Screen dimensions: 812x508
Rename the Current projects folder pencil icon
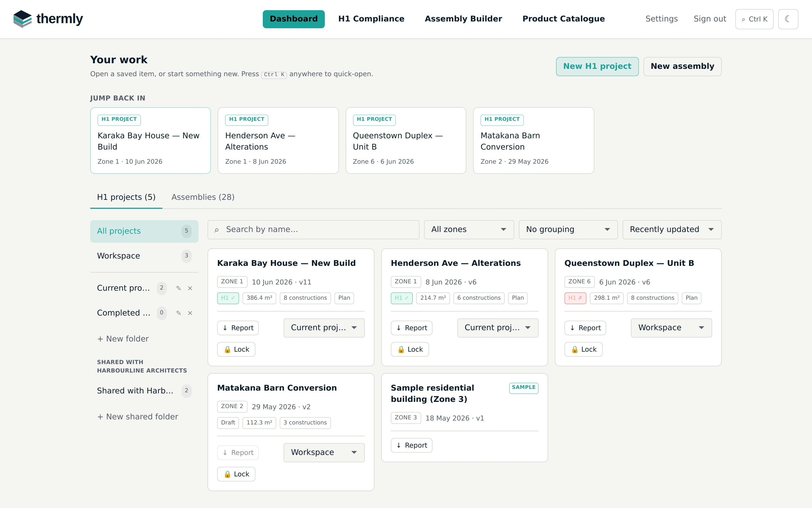[178, 288]
